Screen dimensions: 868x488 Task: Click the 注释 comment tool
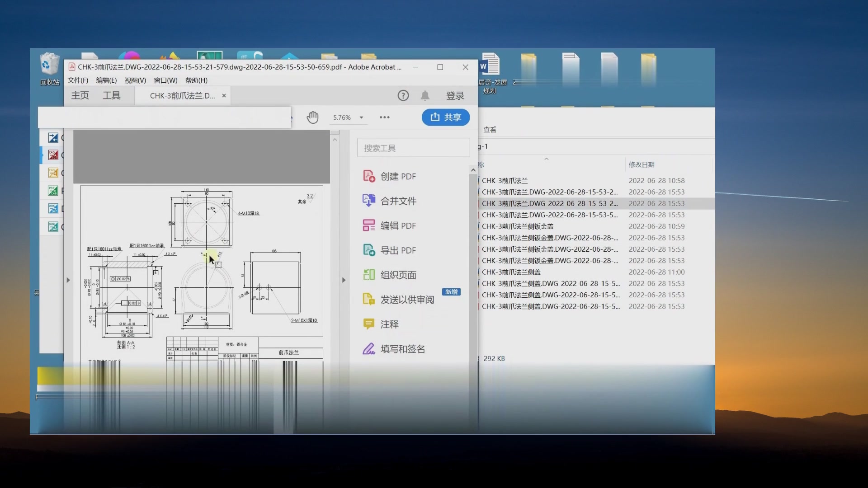pyautogui.click(x=381, y=324)
